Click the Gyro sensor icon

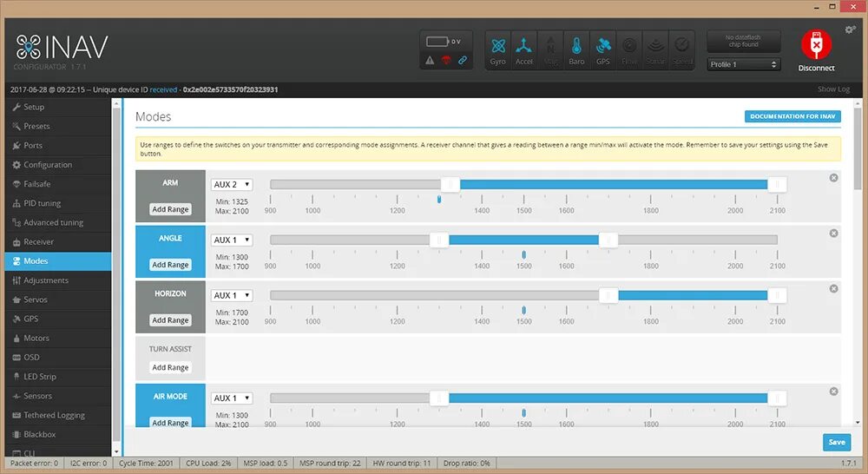click(497, 49)
